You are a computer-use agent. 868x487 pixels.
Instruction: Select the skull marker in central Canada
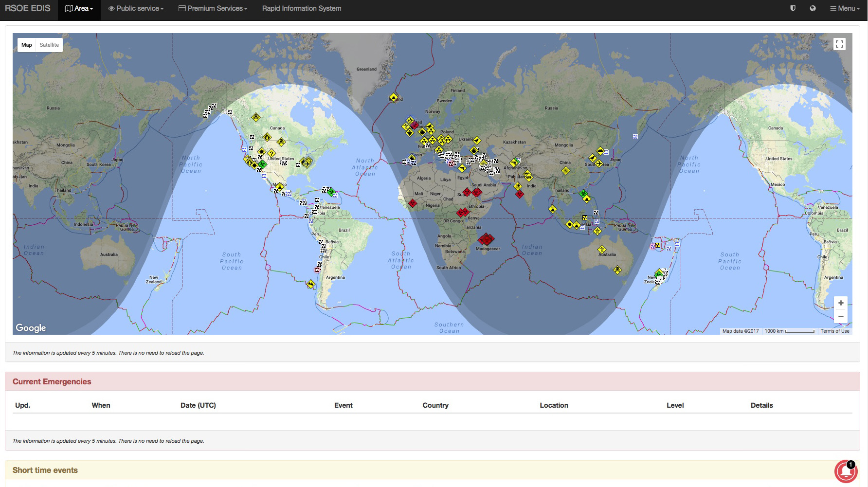281,142
